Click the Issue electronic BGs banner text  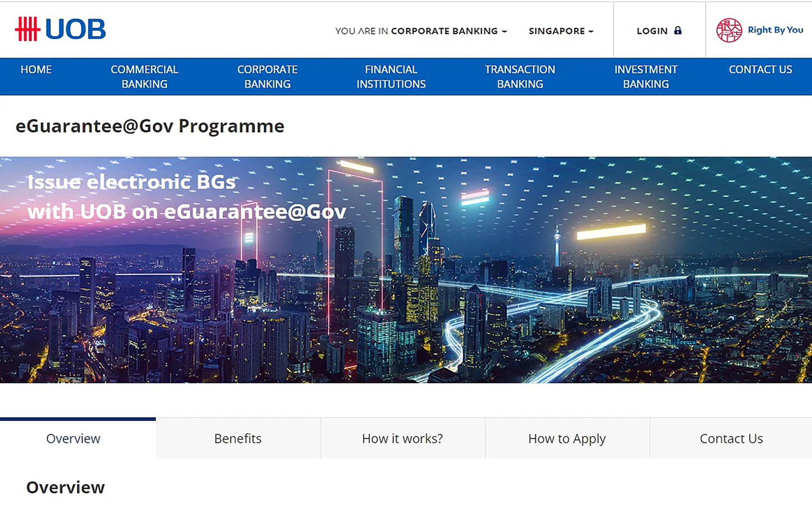(187, 197)
